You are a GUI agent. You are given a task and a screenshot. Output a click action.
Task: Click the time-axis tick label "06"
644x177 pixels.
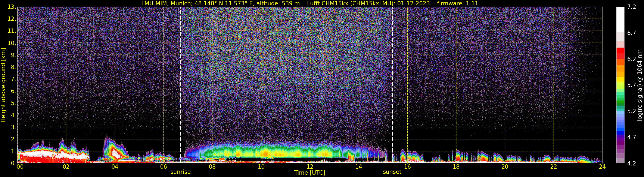pyautogui.click(x=164, y=167)
